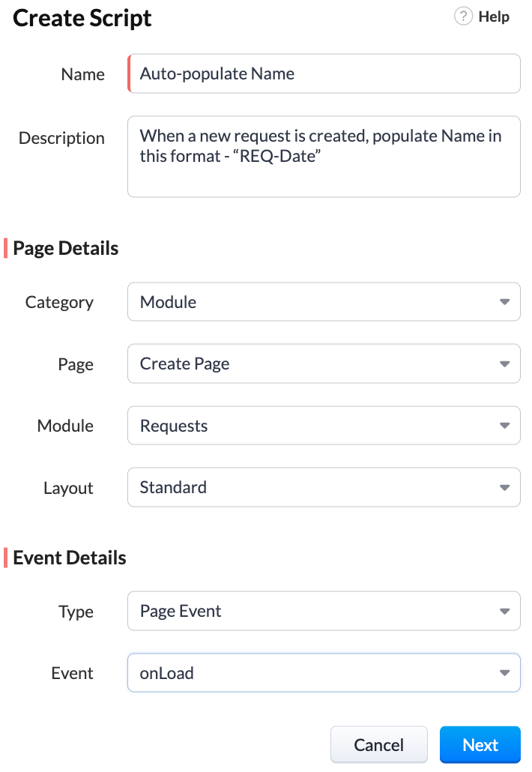Open the Category dropdown showing Module
The width and height of the screenshot is (532, 772).
(324, 302)
